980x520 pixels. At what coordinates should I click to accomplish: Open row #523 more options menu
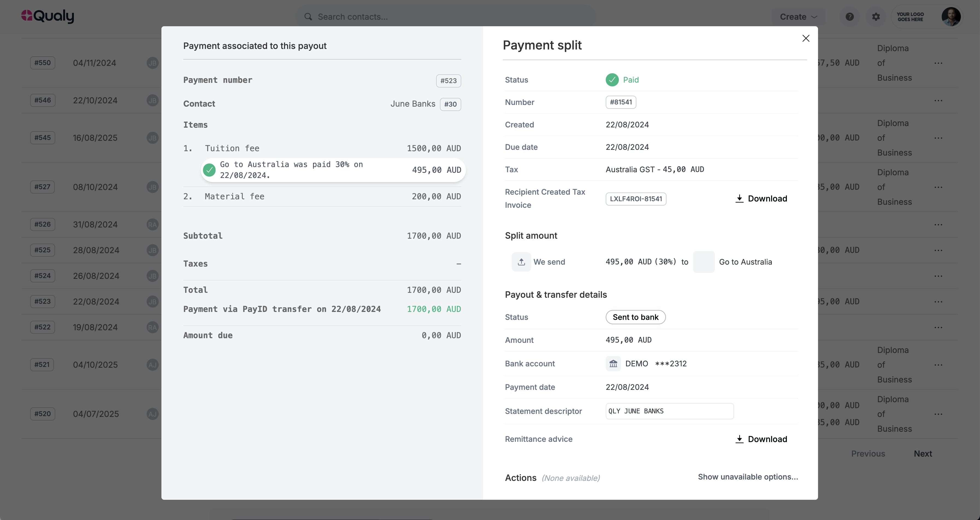click(x=938, y=302)
